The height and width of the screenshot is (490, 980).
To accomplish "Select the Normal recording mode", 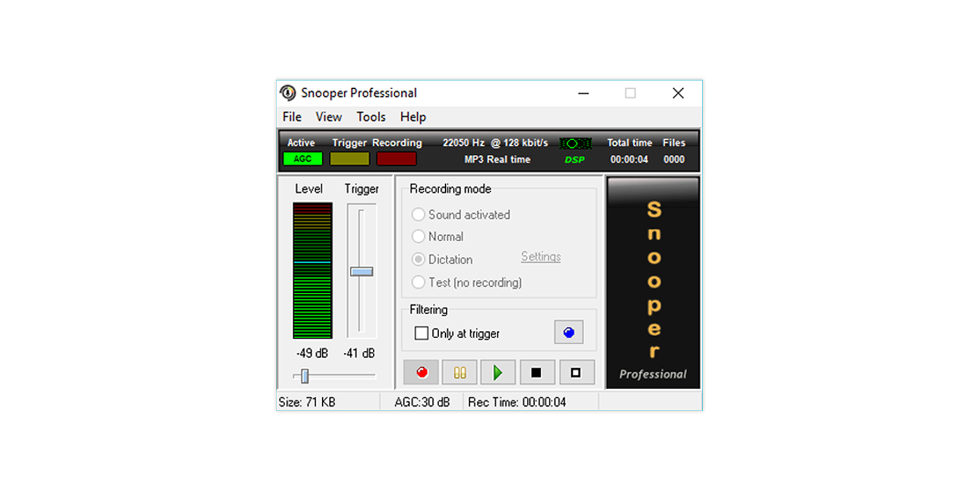I will coord(418,236).
